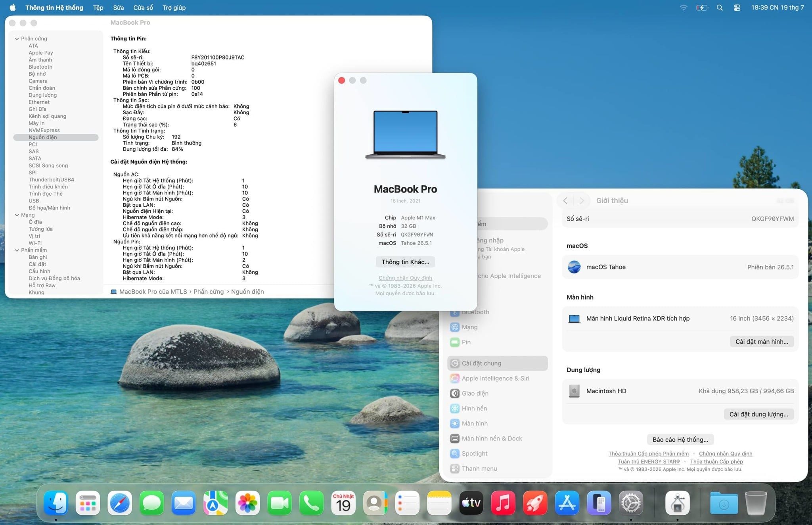The height and width of the screenshot is (525, 812).
Task: Open the Cửa sổ menu
Action: point(143,8)
